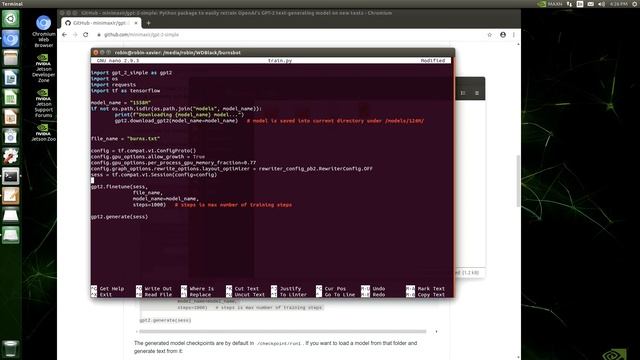Bookmark this page with the star icon
640x360 pixels.
click(x=489, y=35)
